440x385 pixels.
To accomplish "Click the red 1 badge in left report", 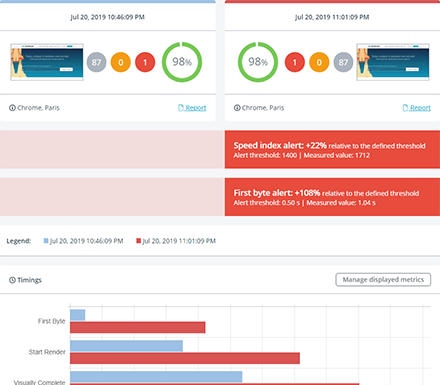I will pyautogui.click(x=145, y=62).
